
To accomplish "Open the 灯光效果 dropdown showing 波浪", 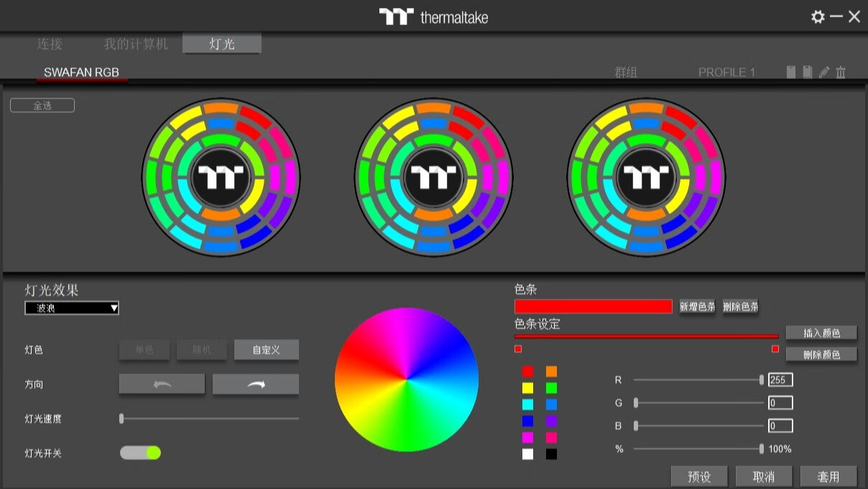I will click(72, 308).
